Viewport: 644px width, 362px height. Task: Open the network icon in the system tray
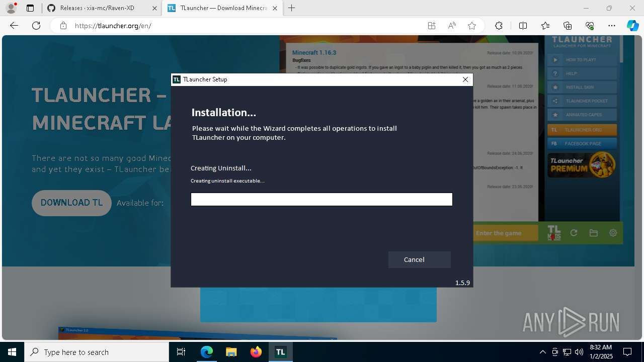pyautogui.click(x=567, y=352)
